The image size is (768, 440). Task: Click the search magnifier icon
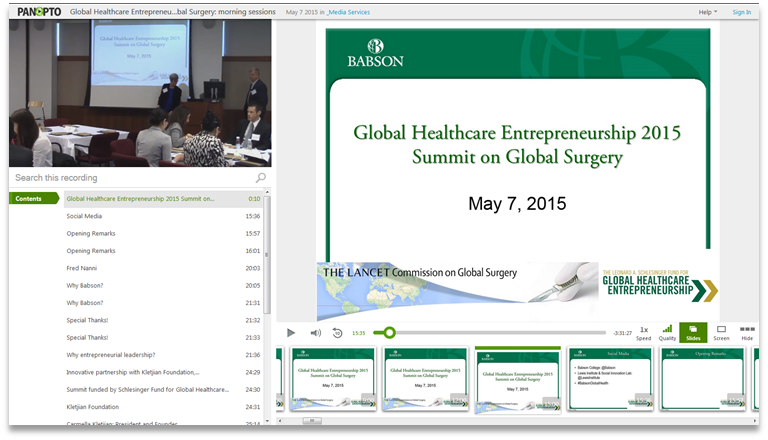pyautogui.click(x=261, y=178)
